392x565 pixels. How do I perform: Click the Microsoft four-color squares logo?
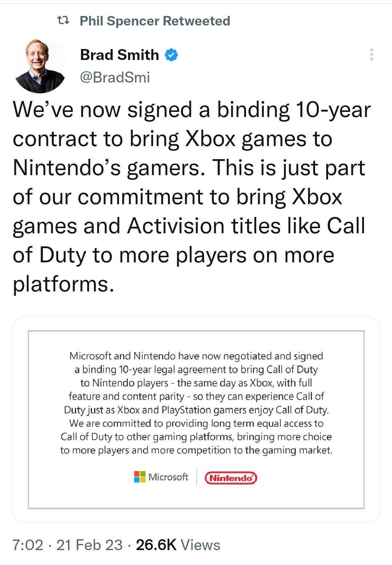coord(140,477)
